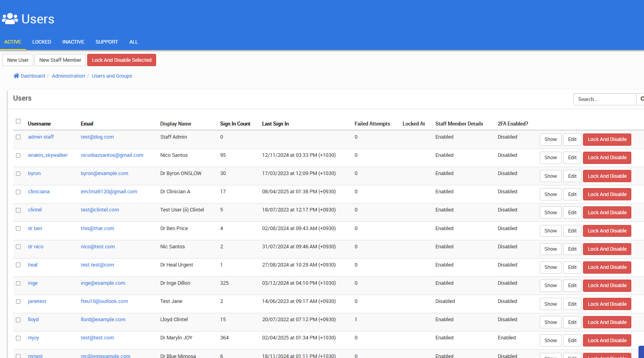Lock And Disable the inge user
This screenshot has height=358, width=644.
click(607, 286)
